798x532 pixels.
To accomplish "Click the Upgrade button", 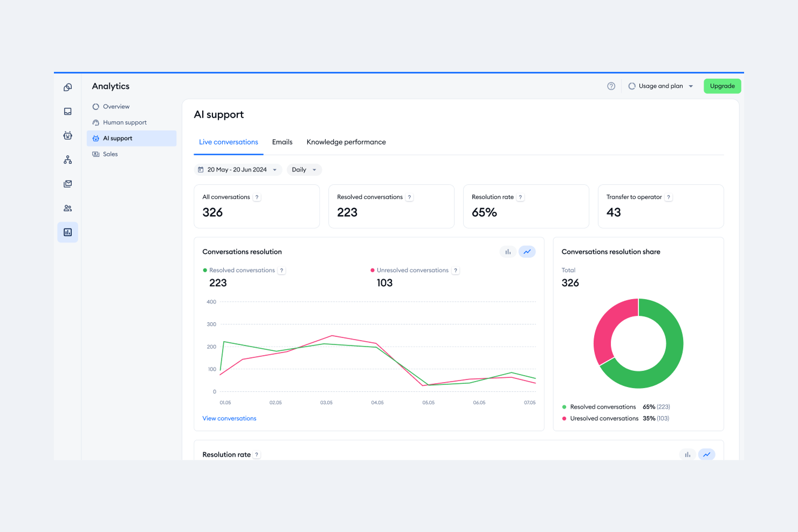I will 722,86.
